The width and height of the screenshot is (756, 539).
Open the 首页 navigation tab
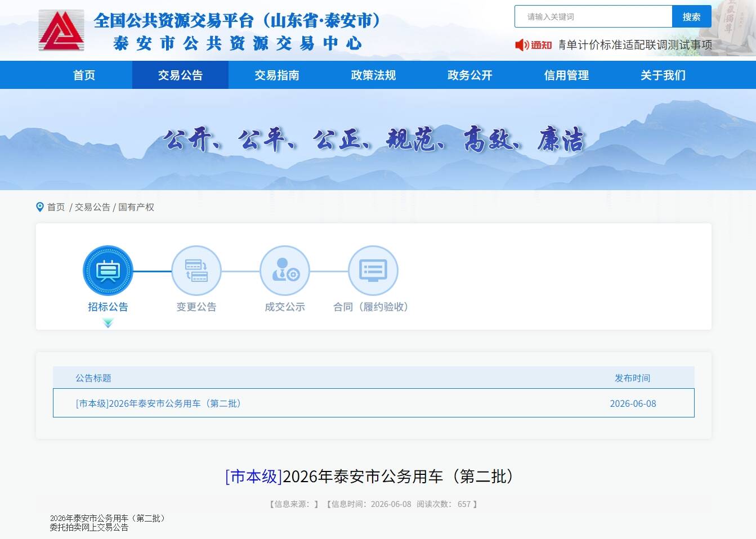(84, 75)
